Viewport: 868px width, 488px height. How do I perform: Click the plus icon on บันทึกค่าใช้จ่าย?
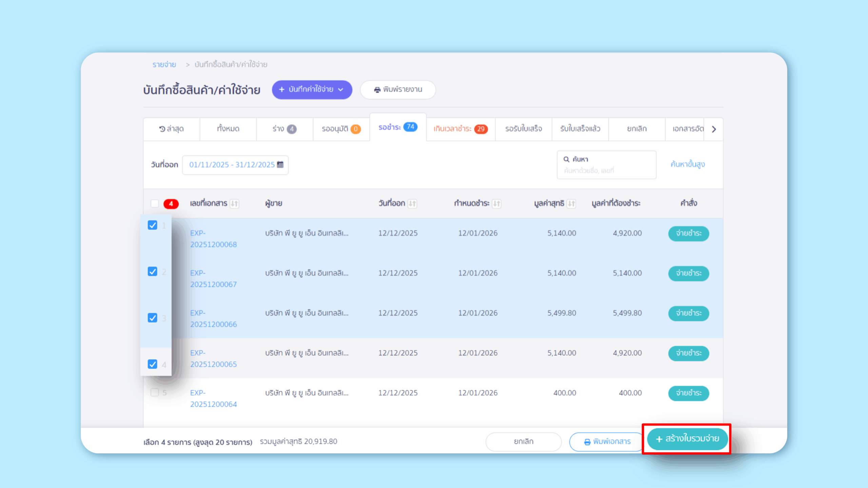point(281,89)
